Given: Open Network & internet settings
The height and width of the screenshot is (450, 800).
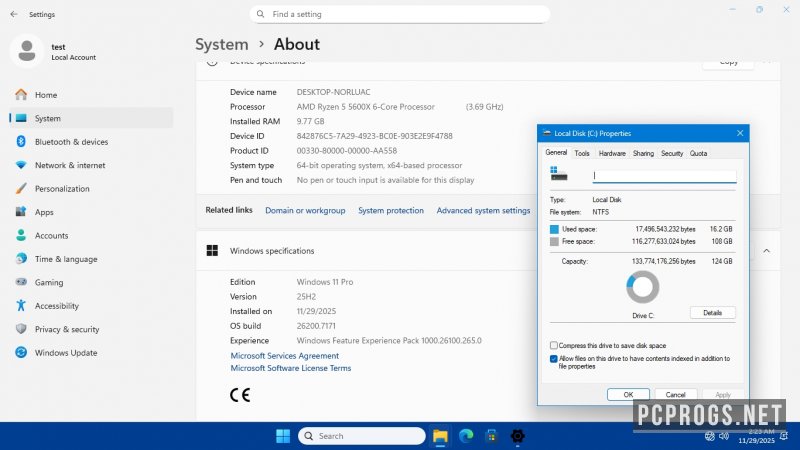Looking at the screenshot, I should click(91, 165).
